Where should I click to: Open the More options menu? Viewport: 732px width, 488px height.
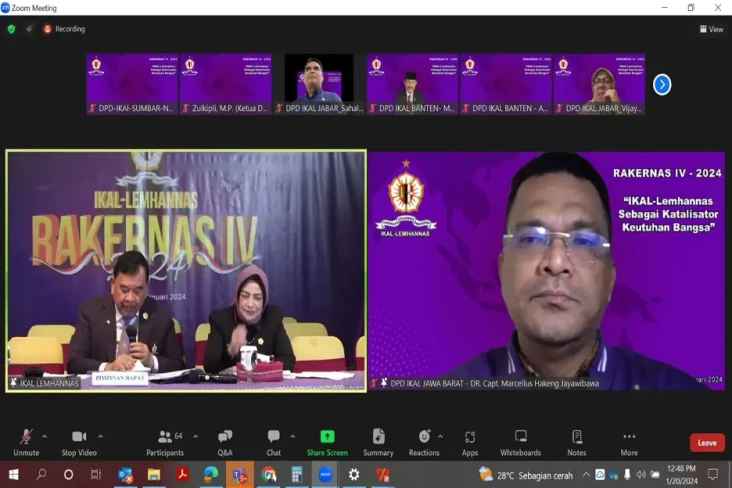pos(629,442)
